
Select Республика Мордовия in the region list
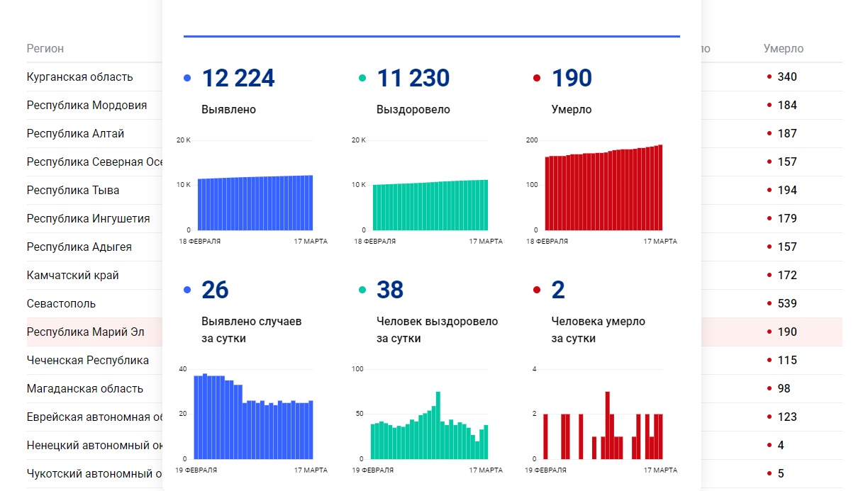pos(87,106)
